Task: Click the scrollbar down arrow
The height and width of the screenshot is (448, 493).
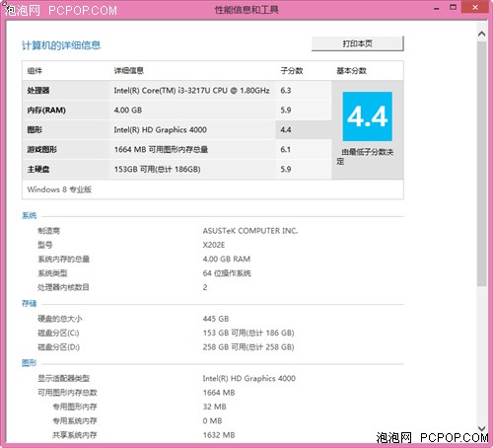Action: tap(482, 428)
